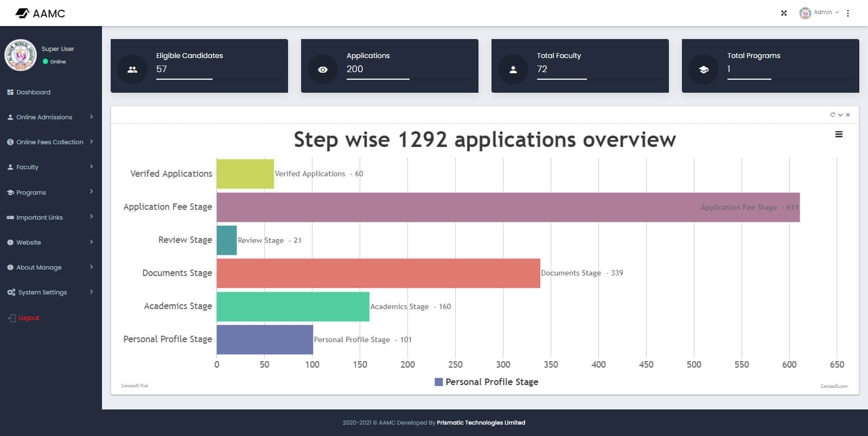The image size is (868, 436).
Task: Toggle Personal Profile Stage legend item
Action: pyautogui.click(x=487, y=382)
